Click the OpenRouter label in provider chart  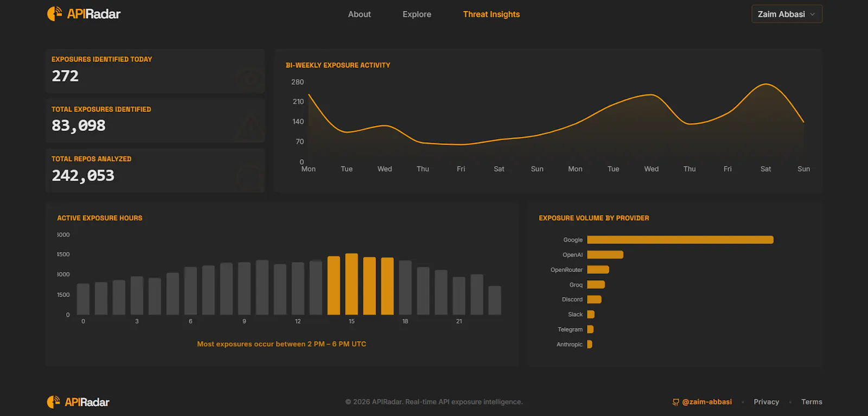point(566,269)
